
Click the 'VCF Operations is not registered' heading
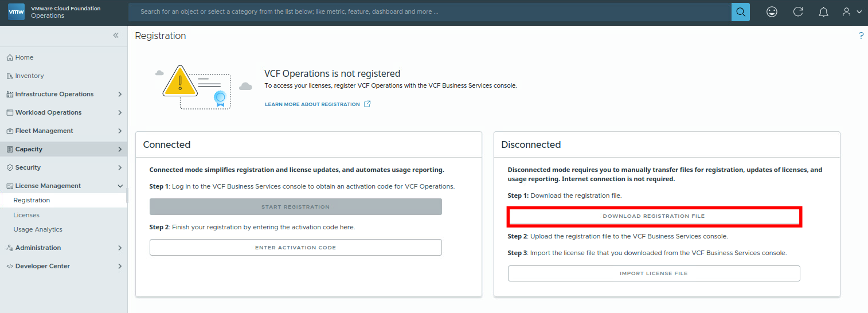pyautogui.click(x=332, y=73)
